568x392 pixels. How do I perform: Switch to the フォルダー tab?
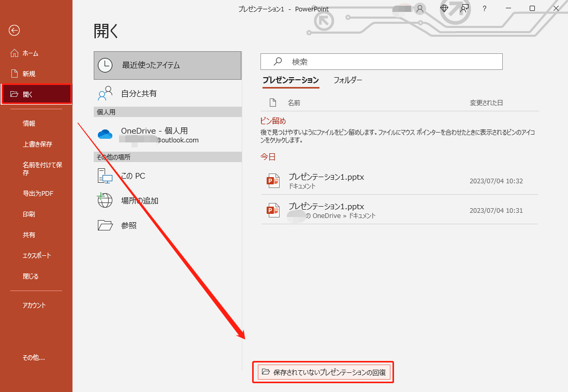coord(348,80)
